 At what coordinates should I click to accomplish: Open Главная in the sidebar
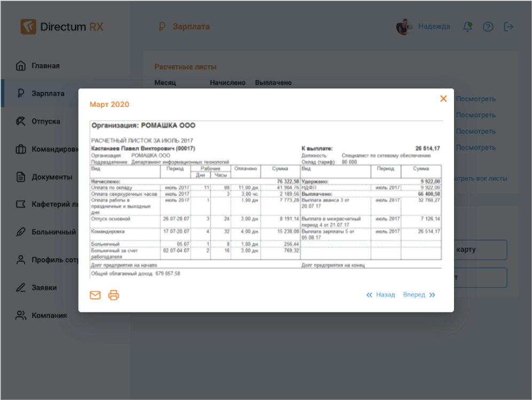pos(45,66)
